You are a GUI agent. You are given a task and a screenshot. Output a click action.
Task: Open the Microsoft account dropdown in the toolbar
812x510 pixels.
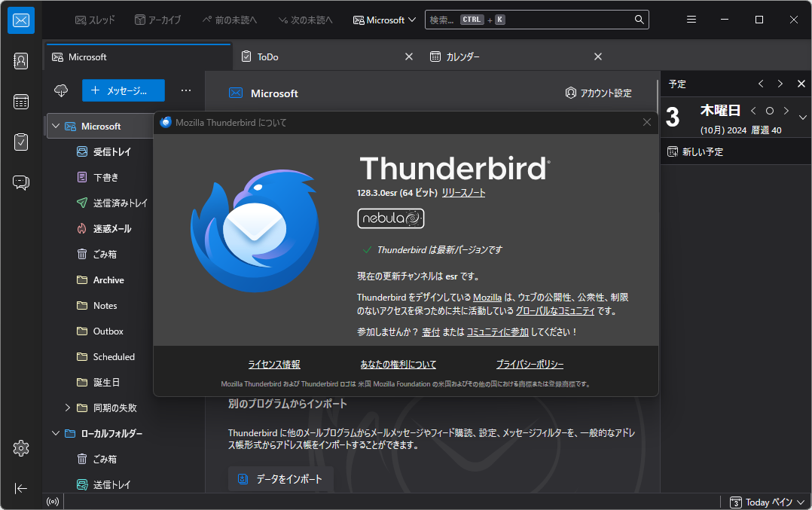coord(384,20)
